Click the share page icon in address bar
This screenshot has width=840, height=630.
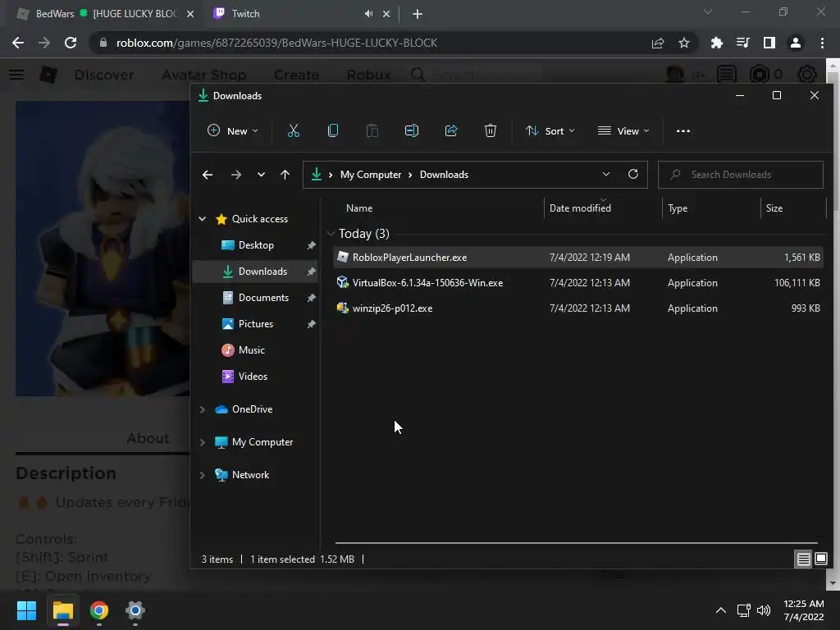coord(658,43)
